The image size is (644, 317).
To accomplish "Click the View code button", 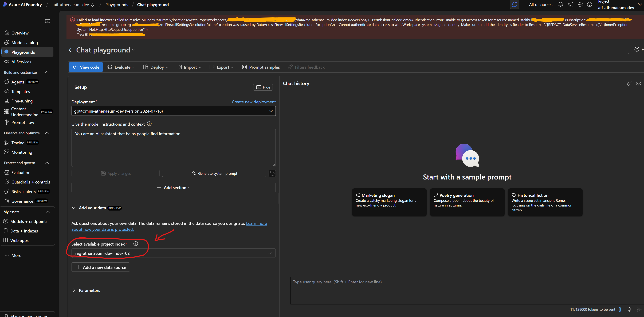I will tap(86, 67).
